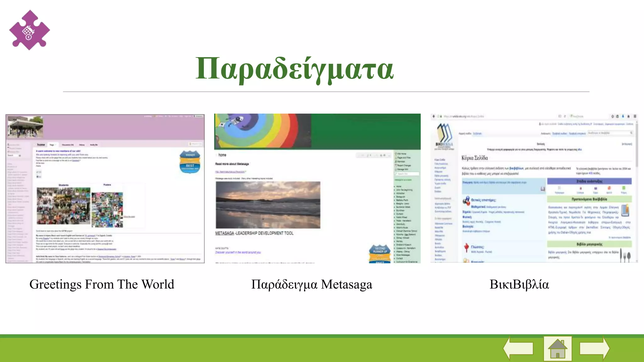Click the Κύρια Σελίδα heading
This screenshot has width=644, height=362.
[x=475, y=158]
